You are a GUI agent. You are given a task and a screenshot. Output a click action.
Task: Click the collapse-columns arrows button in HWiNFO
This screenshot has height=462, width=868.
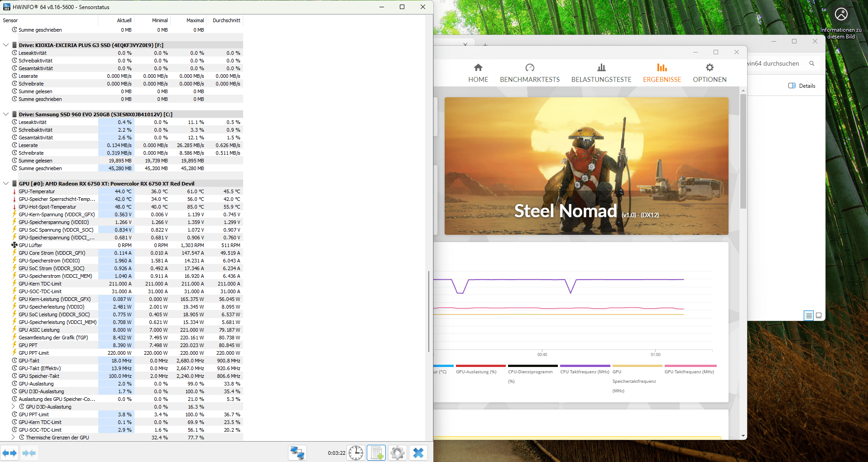coord(29,452)
